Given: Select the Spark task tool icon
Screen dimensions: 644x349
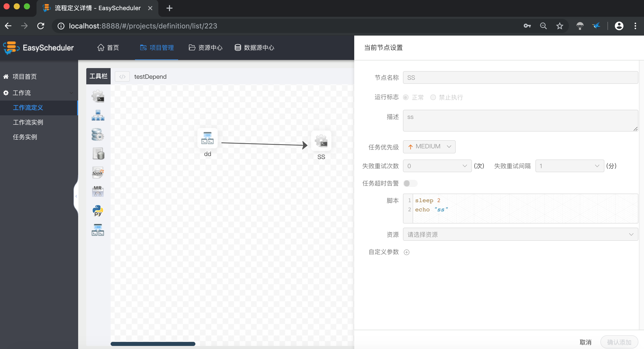Looking at the screenshot, I should point(98,172).
